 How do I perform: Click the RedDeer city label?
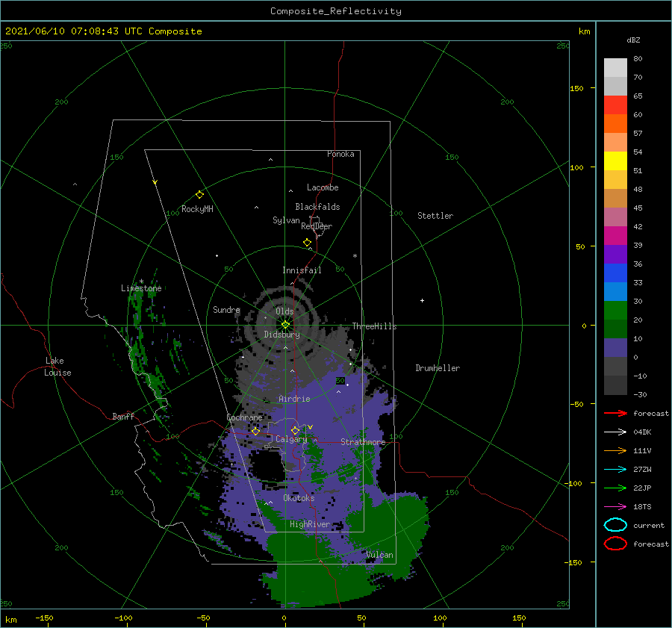[x=317, y=226]
